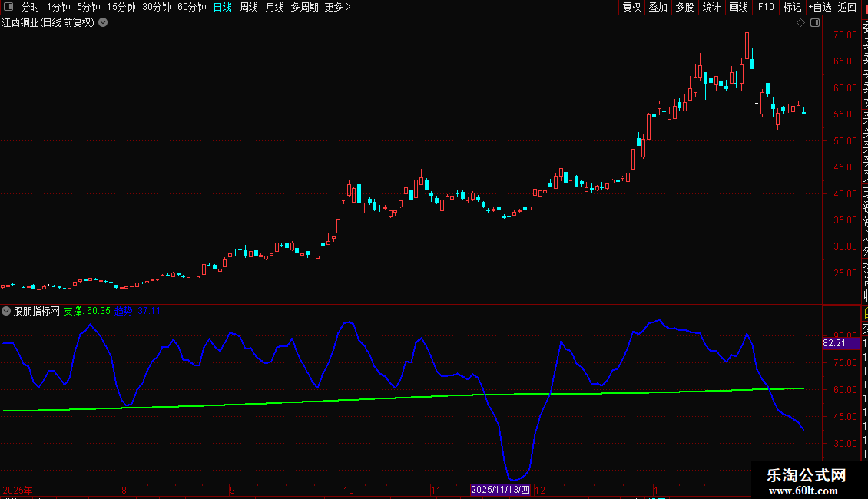This screenshot has width=868, height=499.
Task: Click the 趋势: 37.11 indicator value
Action: tap(137, 311)
